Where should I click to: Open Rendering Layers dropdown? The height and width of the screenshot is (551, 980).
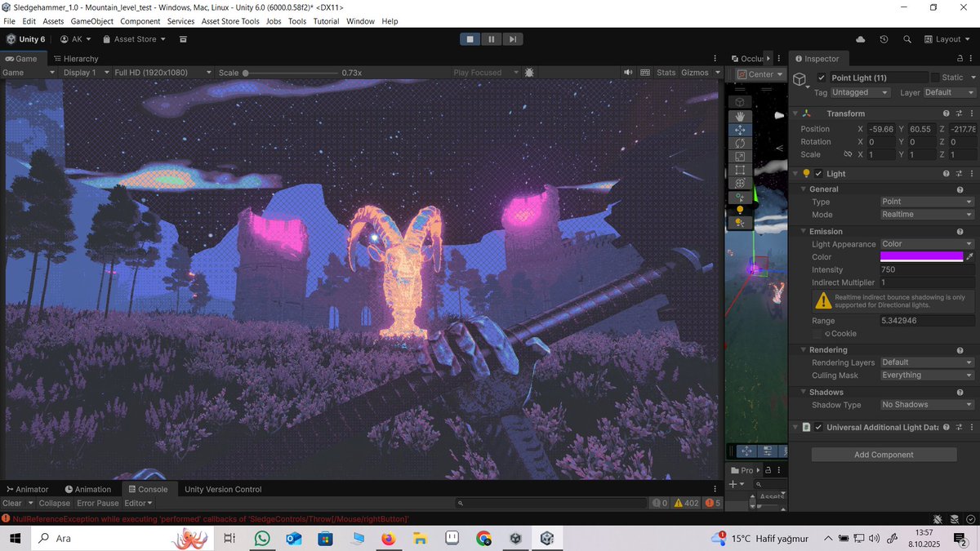[928, 362]
